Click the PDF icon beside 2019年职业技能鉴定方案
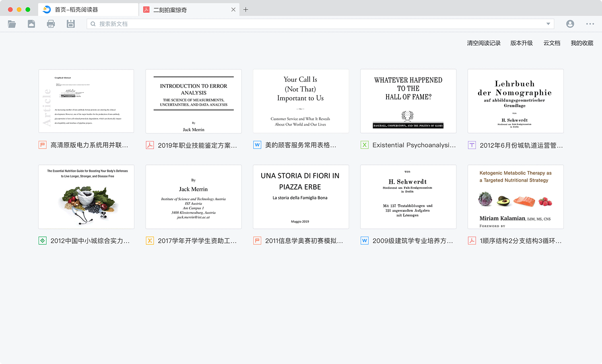The height and width of the screenshot is (364, 602). 150,145
